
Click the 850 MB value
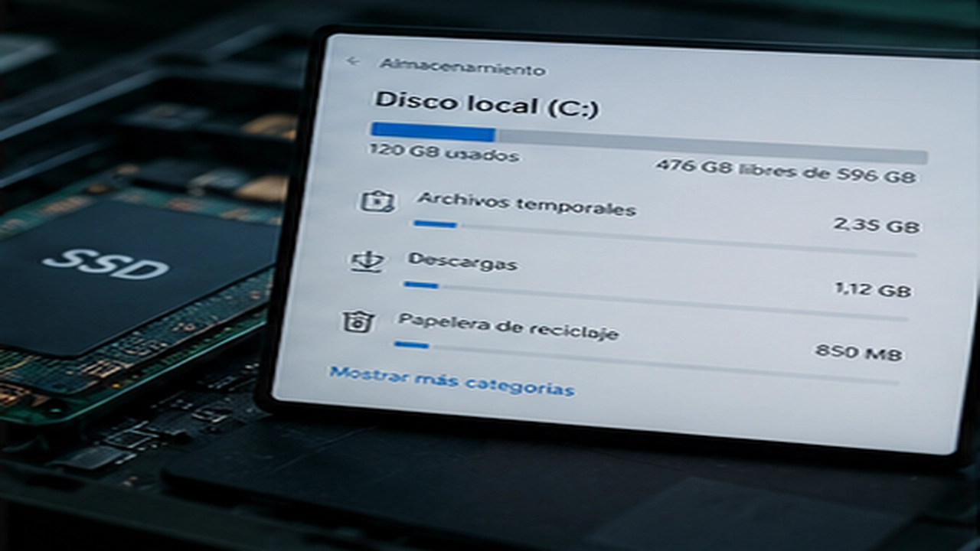(x=859, y=352)
